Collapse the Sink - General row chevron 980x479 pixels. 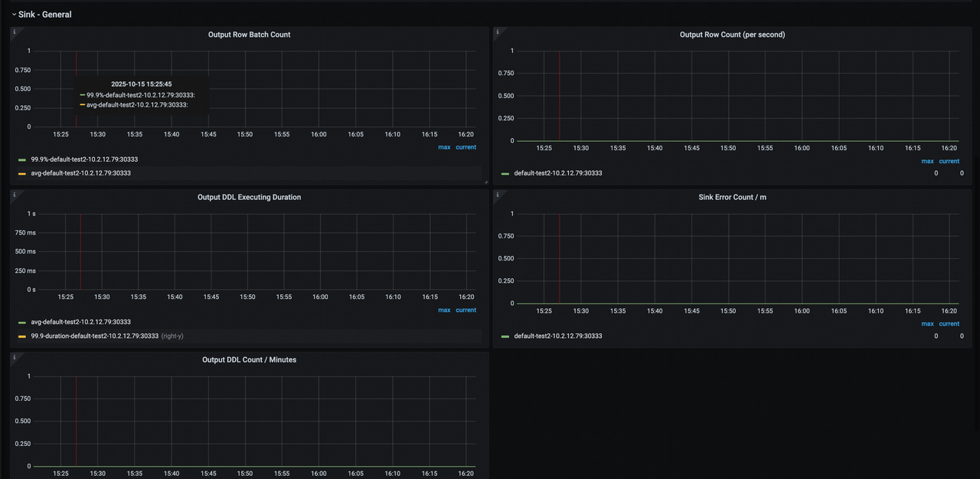(14, 15)
